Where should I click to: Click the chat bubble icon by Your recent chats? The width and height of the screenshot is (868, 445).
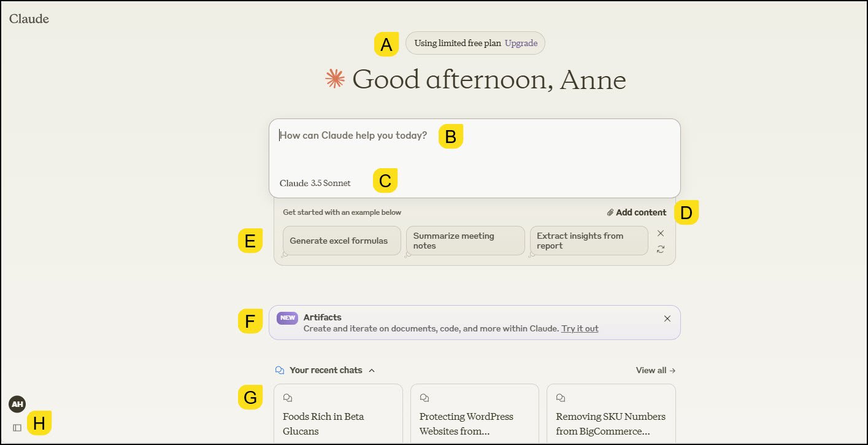(280, 370)
